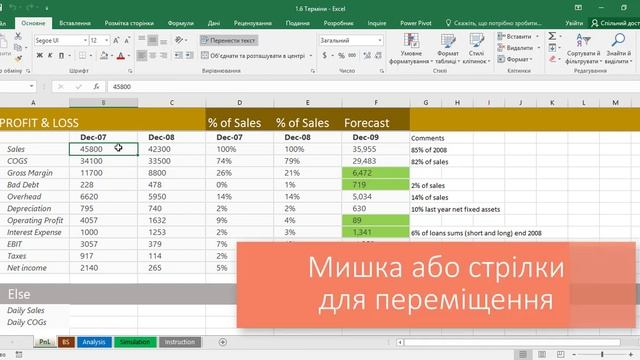Decrease cell indent
Viewport: 640px width, 360px height.
click(179, 56)
